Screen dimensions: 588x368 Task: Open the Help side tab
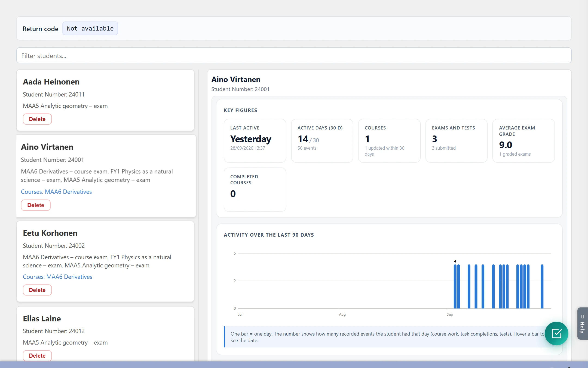pos(583,323)
